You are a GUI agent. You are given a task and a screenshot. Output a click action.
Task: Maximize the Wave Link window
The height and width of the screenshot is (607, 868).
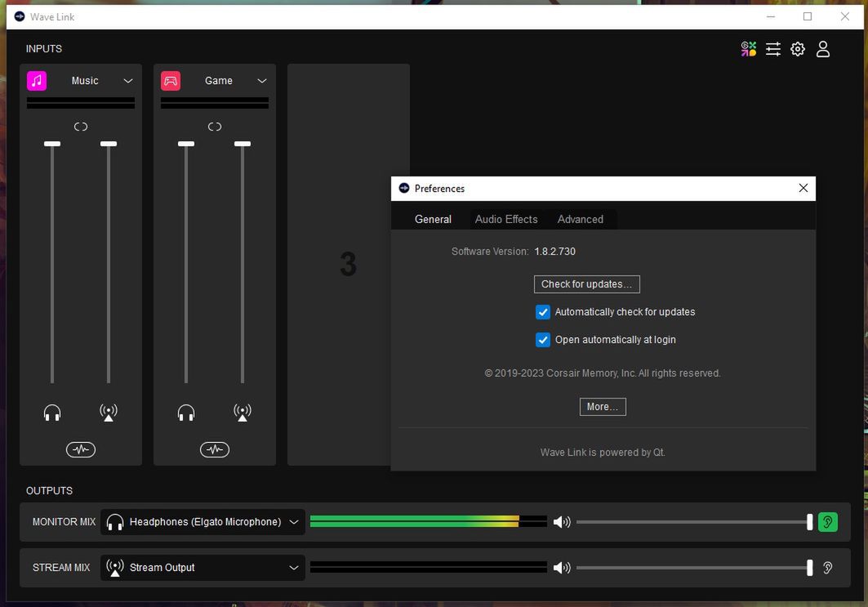808,16
